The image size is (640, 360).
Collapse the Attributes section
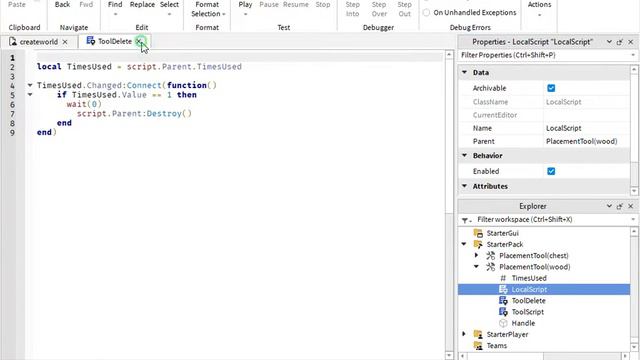464,186
